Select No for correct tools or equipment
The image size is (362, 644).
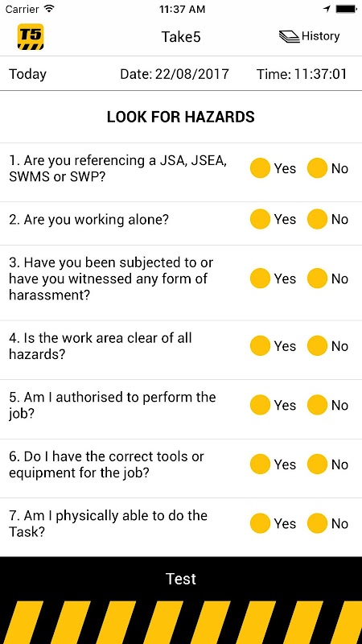317,464
